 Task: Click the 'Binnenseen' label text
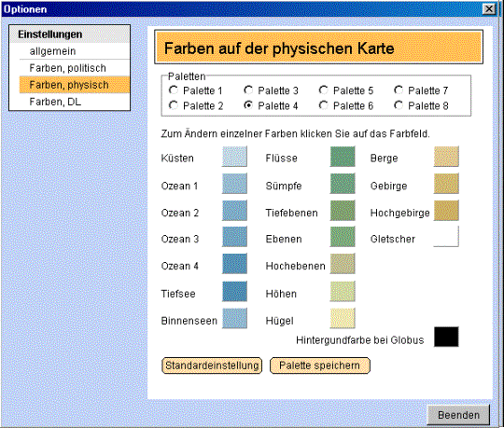click(x=189, y=321)
